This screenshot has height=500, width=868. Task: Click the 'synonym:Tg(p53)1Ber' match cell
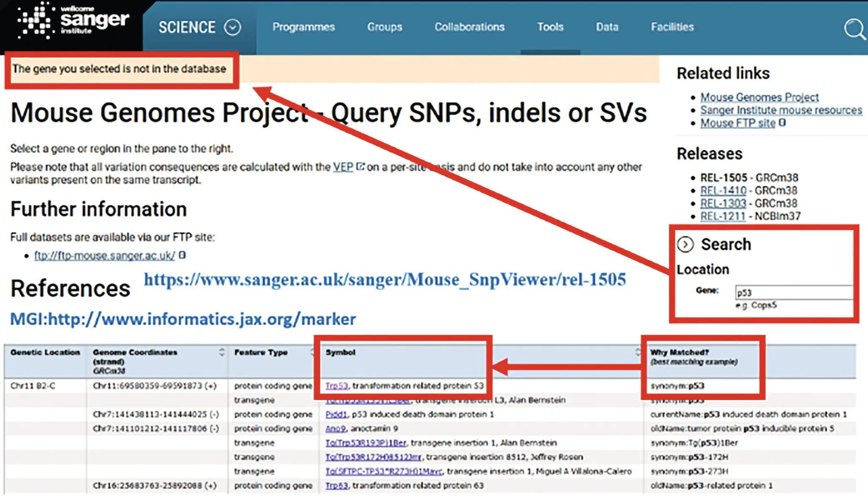[x=694, y=443]
